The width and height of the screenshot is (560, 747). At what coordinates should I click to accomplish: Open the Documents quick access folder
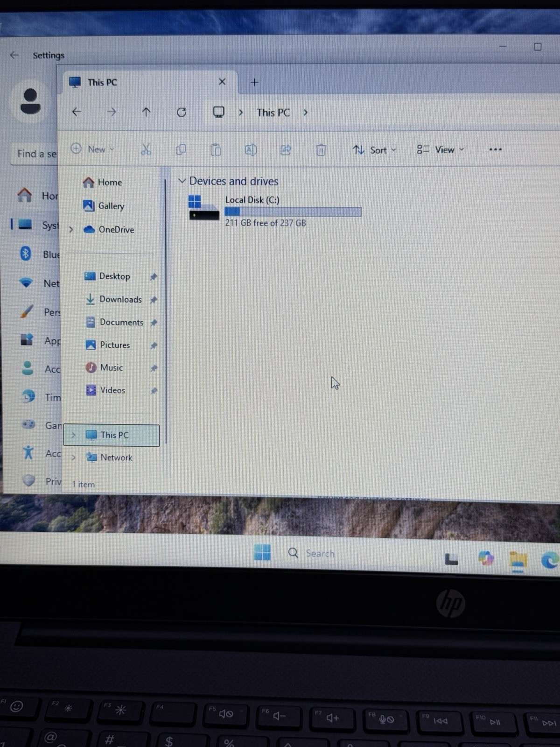pyautogui.click(x=114, y=322)
